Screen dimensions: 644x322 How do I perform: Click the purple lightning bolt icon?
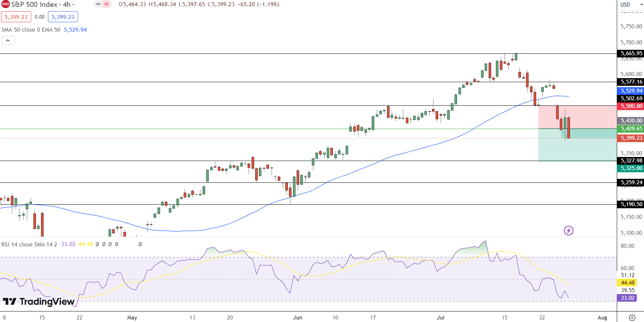(x=568, y=230)
